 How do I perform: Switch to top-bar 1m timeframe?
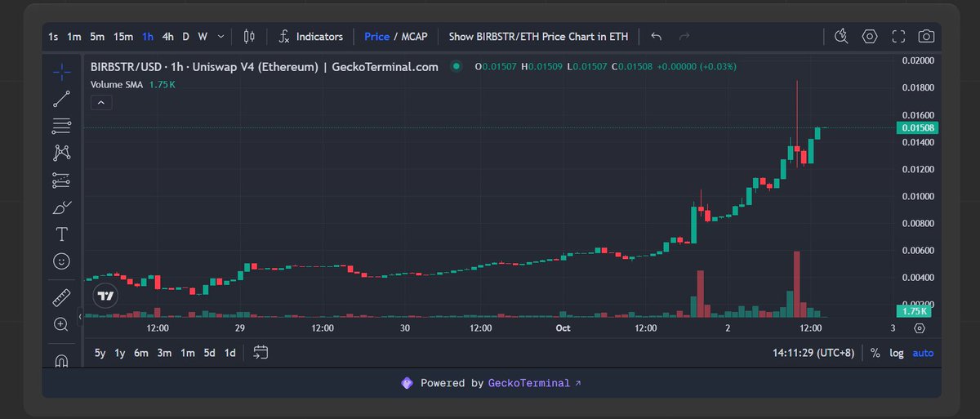[74, 37]
